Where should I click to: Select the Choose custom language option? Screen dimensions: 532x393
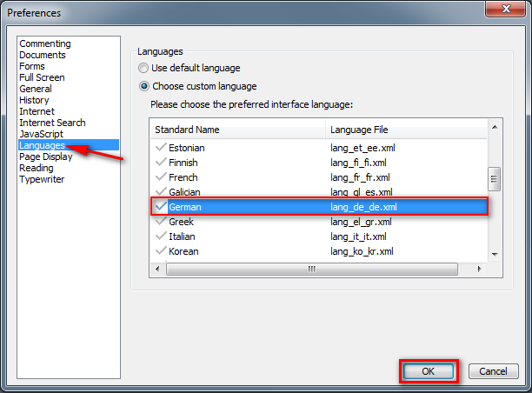coord(144,86)
